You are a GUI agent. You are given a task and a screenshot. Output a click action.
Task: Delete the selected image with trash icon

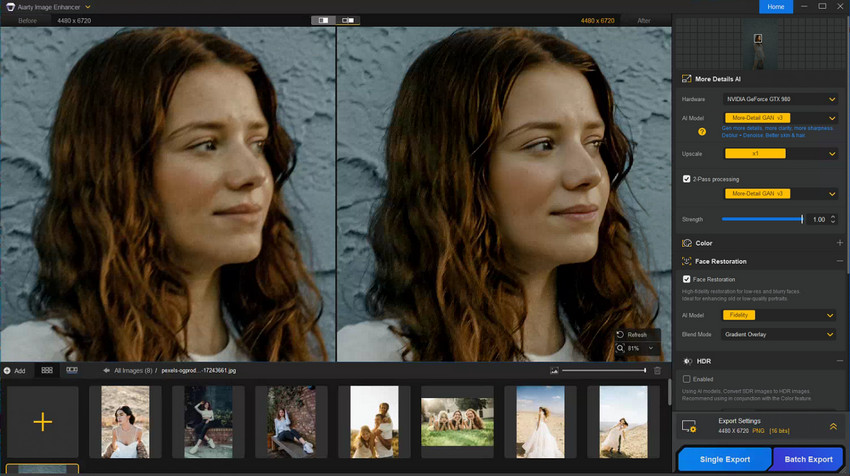click(x=658, y=371)
